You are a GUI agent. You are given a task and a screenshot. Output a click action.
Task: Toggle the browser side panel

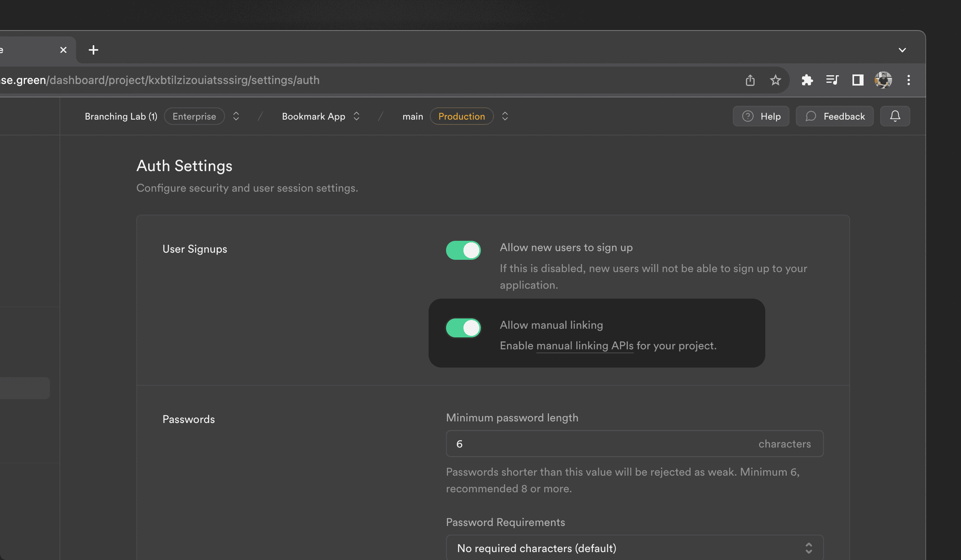tap(858, 80)
